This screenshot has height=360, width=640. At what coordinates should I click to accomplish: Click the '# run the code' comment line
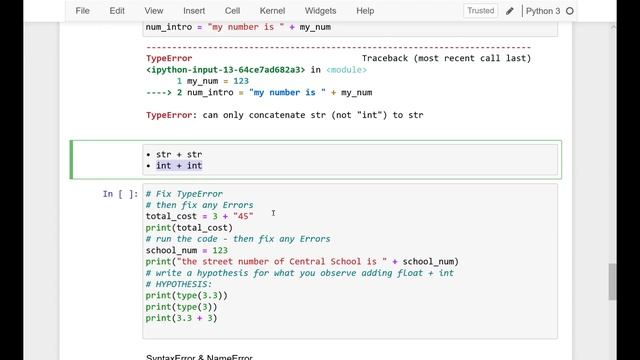[238, 239]
